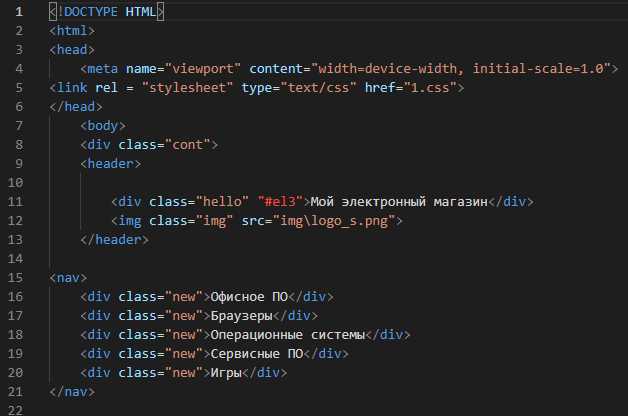The image size is (628, 416).
Task: Click line number 21 in gutter
Action: [15, 392]
